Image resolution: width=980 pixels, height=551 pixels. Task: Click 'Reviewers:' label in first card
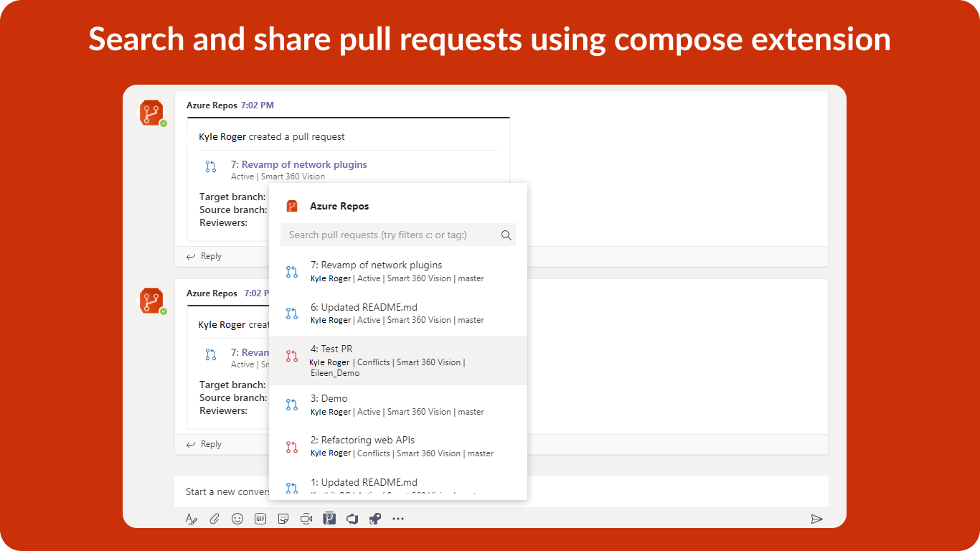coord(223,222)
